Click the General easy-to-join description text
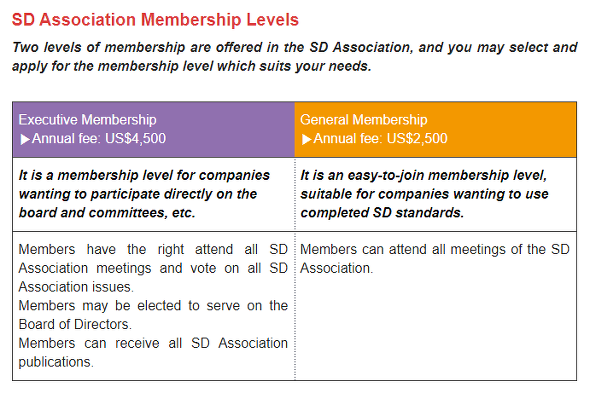 (424, 194)
